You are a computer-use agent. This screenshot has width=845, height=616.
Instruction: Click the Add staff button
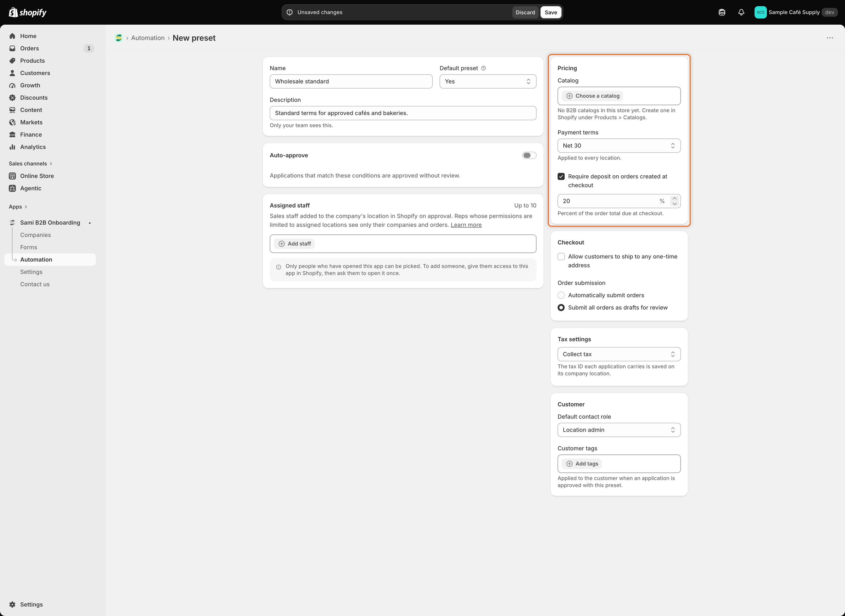295,244
